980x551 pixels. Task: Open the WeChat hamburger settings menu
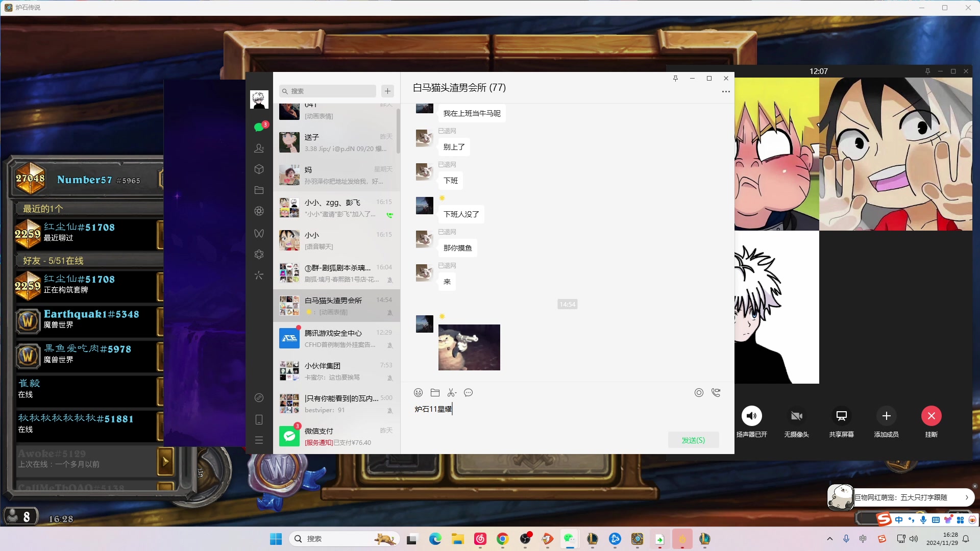(x=259, y=440)
